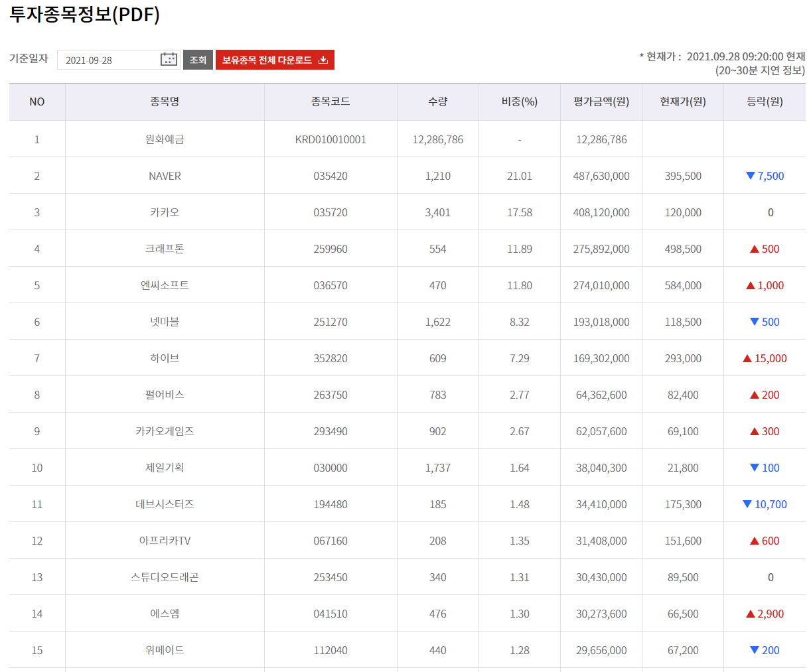The image size is (811, 672).
Task: Click the 21.01 weight value
Action: pos(520,176)
